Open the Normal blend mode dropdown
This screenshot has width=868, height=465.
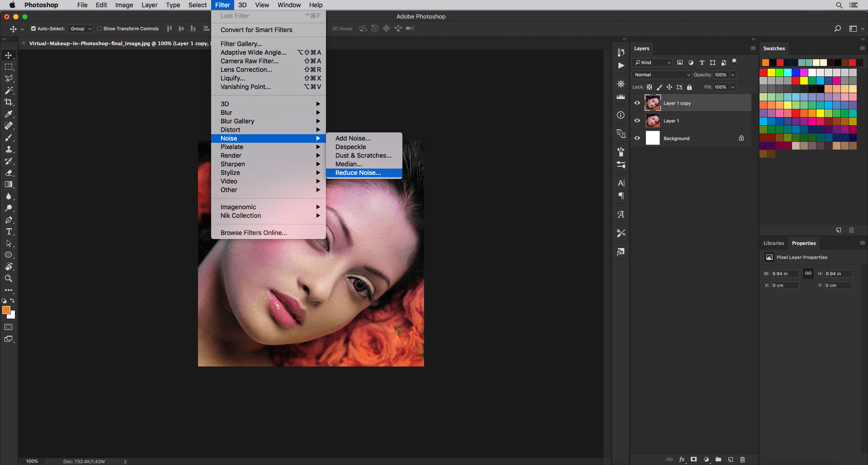[662, 75]
